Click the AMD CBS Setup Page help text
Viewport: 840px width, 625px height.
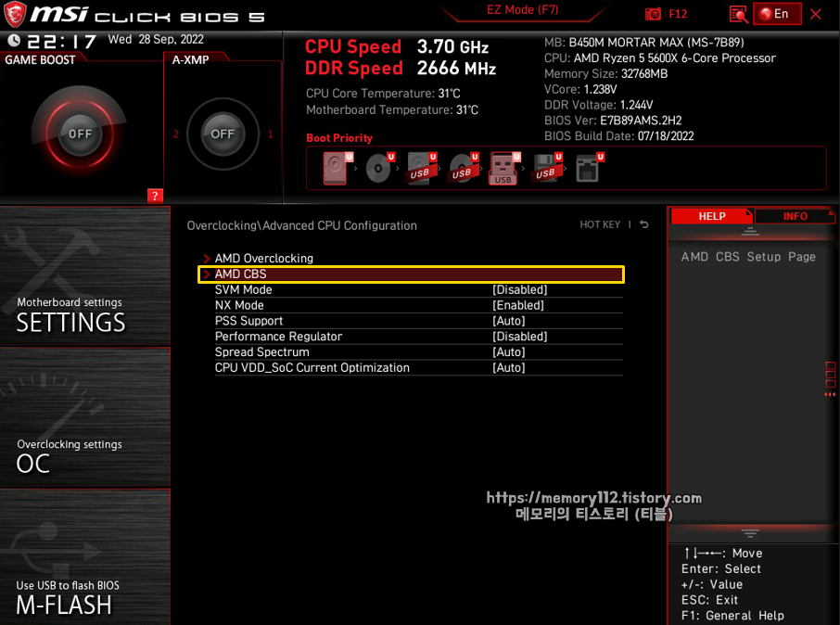pyautogui.click(x=748, y=257)
